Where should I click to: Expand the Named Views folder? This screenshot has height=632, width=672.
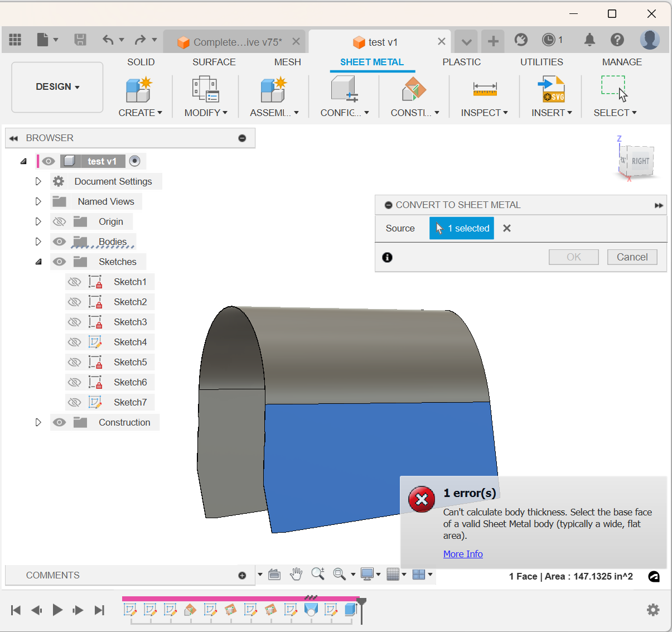point(38,201)
